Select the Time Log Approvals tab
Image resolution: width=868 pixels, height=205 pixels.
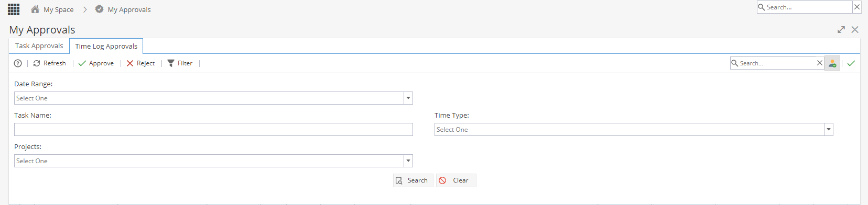[x=106, y=46]
